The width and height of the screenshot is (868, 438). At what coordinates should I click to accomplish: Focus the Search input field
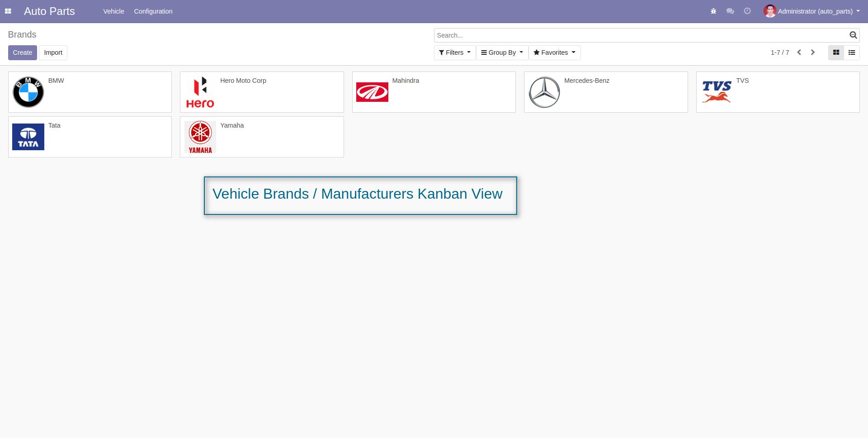point(641,35)
